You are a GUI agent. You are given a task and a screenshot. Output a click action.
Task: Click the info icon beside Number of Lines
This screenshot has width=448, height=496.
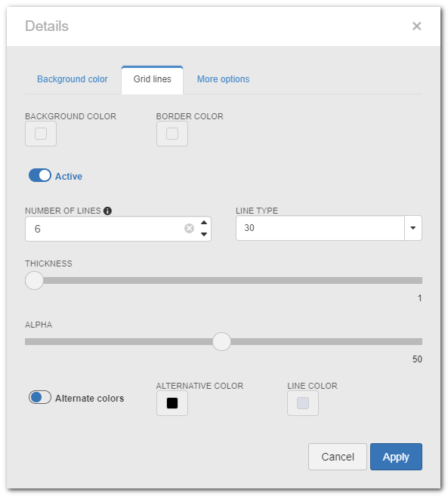pos(107,211)
